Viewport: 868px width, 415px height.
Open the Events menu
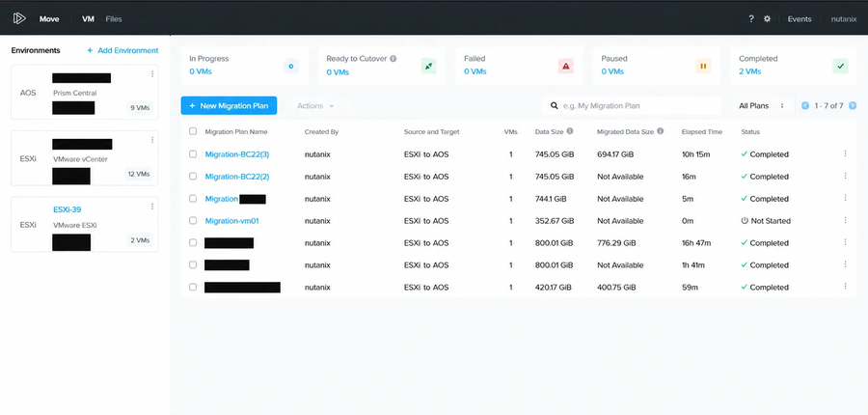(x=800, y=19)
